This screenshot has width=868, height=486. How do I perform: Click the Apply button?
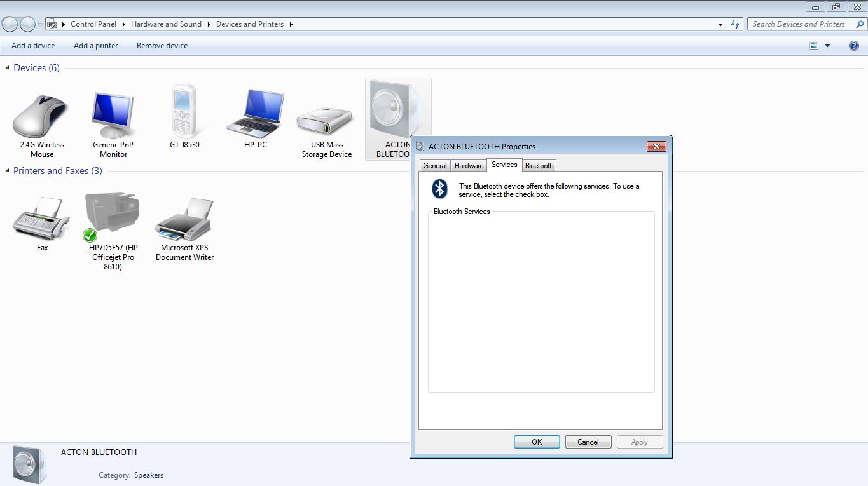(640, 442)
